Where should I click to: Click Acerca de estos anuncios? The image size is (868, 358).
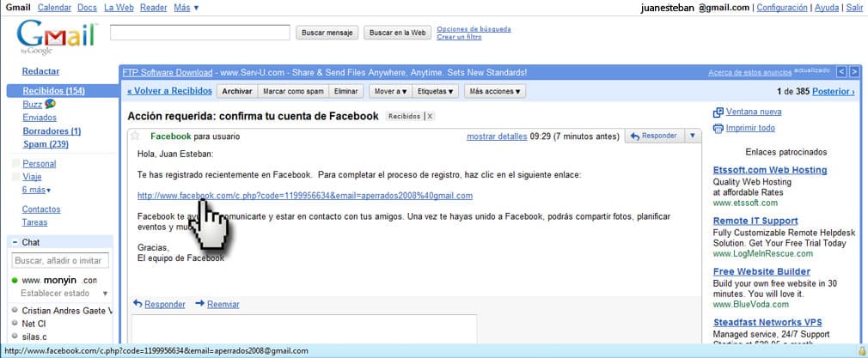click(750, 72)
